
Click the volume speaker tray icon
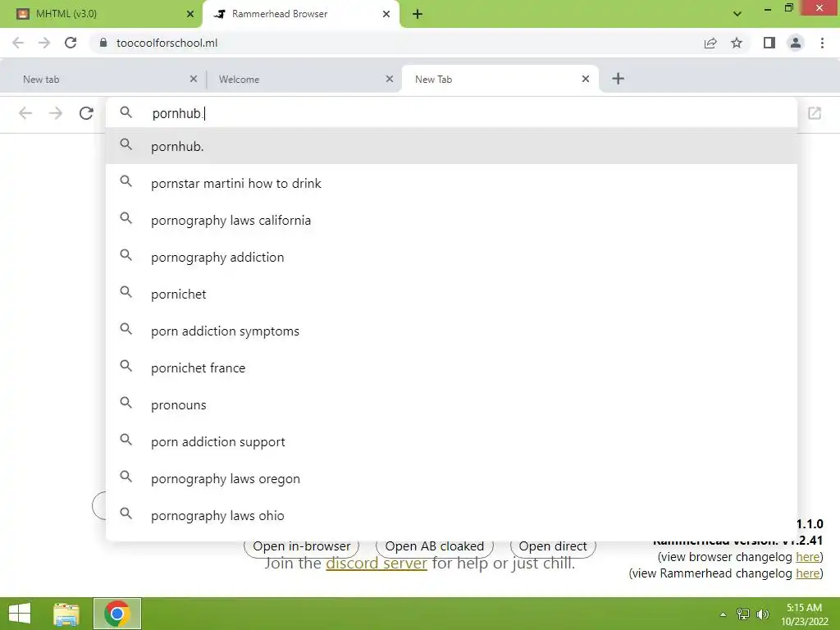(762, 614)
